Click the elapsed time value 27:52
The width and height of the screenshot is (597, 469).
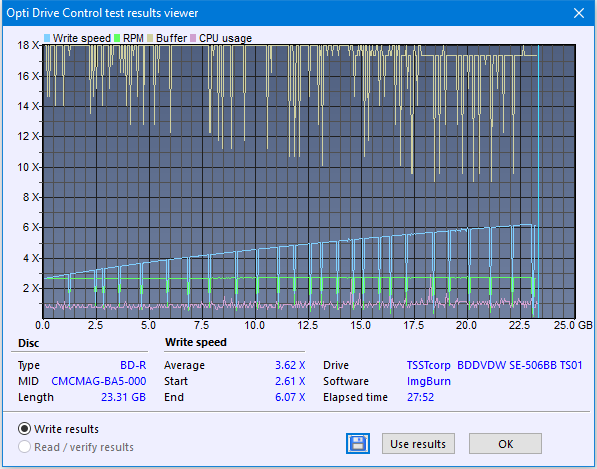pos(420,397)
